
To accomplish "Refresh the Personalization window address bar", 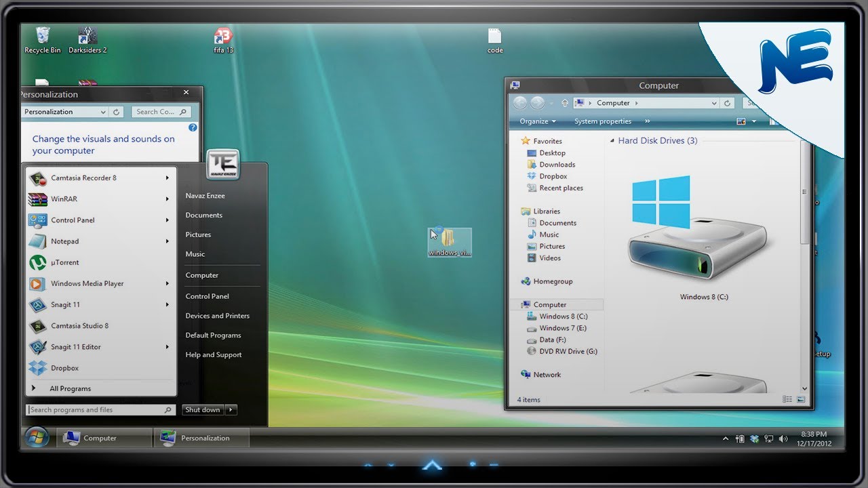I will (x=117, y=112).
